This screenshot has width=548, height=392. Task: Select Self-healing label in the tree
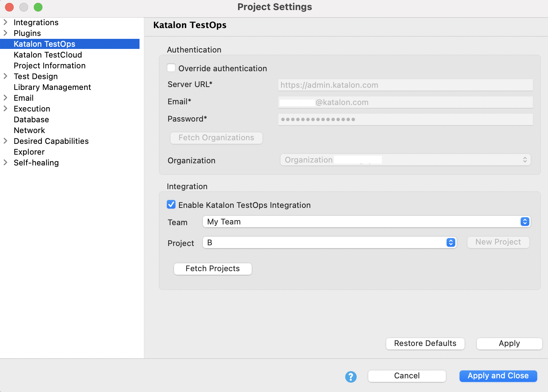point(36,163)
